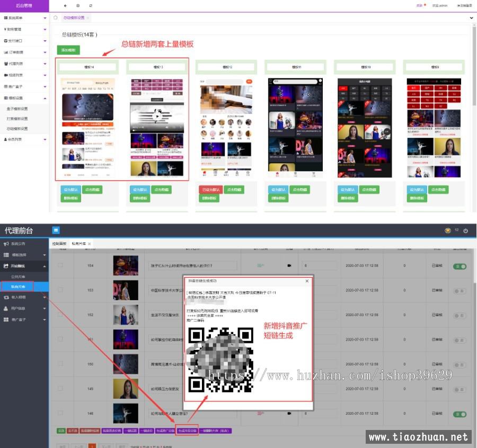The height and width of the screenshot is (448, 477).
Task: Click the refresh icon in 后台管理 top bar
Action: click(91, 5)
